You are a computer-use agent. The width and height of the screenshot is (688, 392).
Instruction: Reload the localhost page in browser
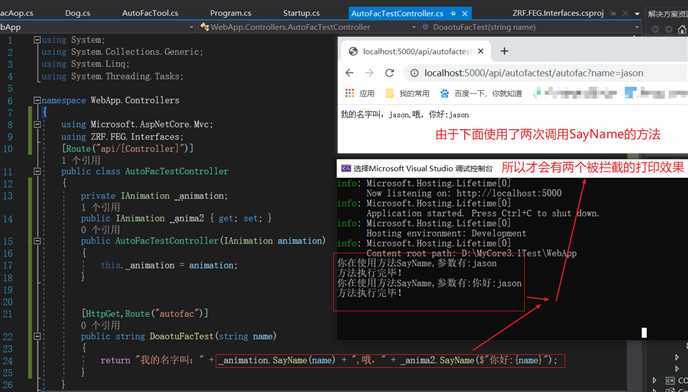(389, 73)
